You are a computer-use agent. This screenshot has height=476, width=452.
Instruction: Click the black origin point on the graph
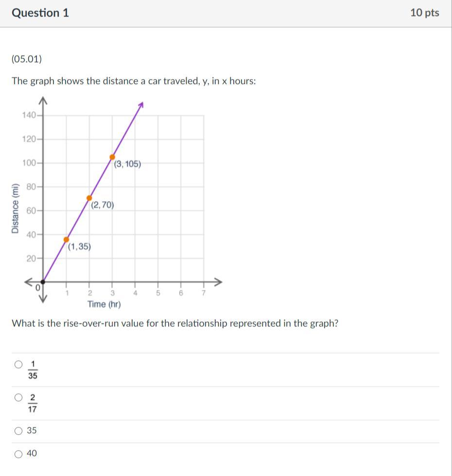pos(43,282)
